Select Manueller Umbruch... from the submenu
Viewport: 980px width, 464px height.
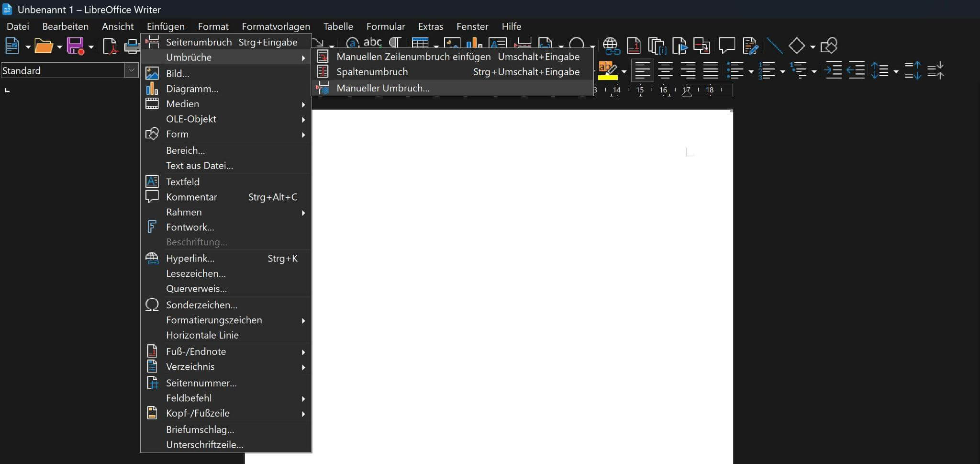point(382,88)
